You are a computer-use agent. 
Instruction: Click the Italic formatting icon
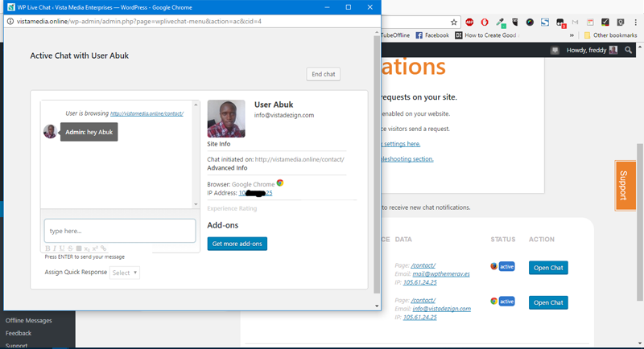click(x=55, y=248)
